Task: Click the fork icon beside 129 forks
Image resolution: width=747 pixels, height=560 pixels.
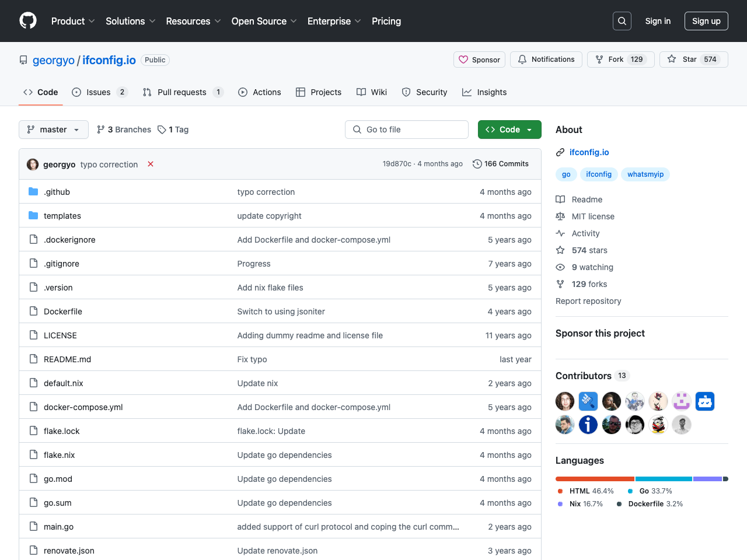Action: [560, 284]
